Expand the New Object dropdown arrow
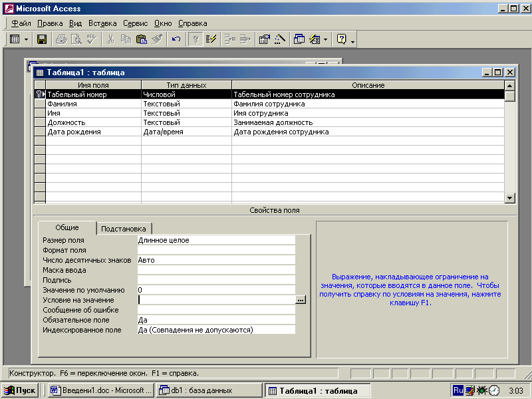This screenshot has width=532, height=399. (325, 39)
